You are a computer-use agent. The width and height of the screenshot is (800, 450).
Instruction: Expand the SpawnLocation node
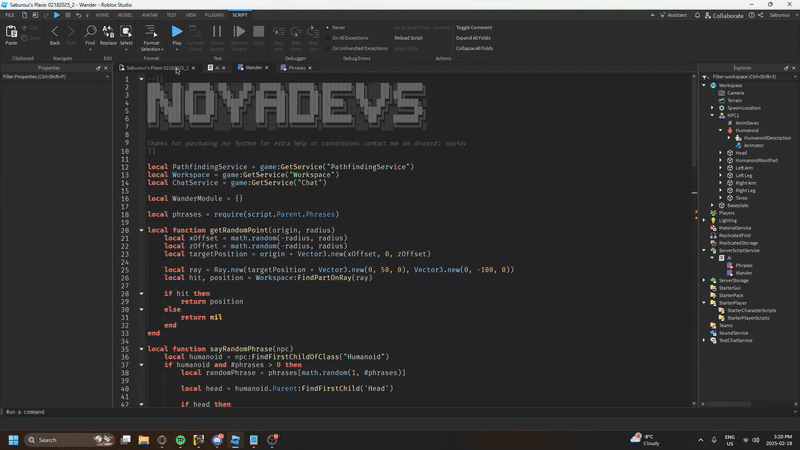click(x=713, y=108)
